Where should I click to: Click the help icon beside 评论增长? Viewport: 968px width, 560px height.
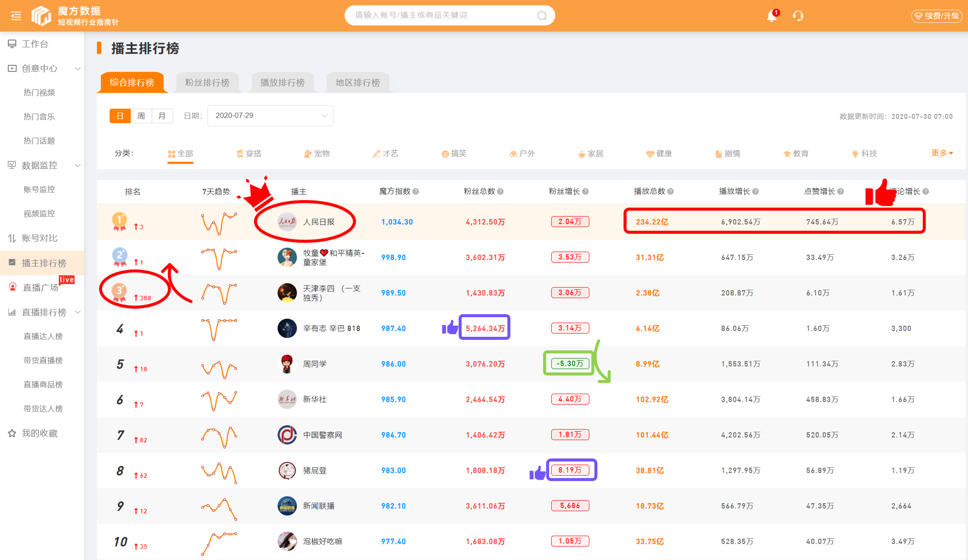tap(926, 192)
